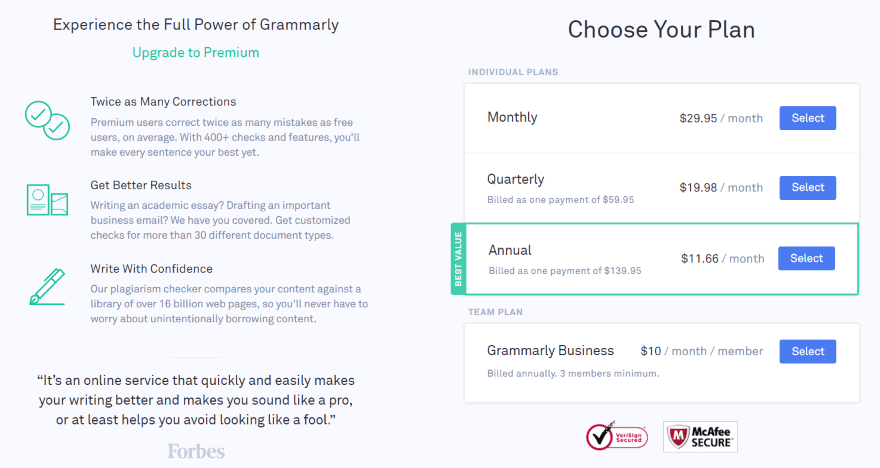Select the Quarterly plan button

[807, 187]
